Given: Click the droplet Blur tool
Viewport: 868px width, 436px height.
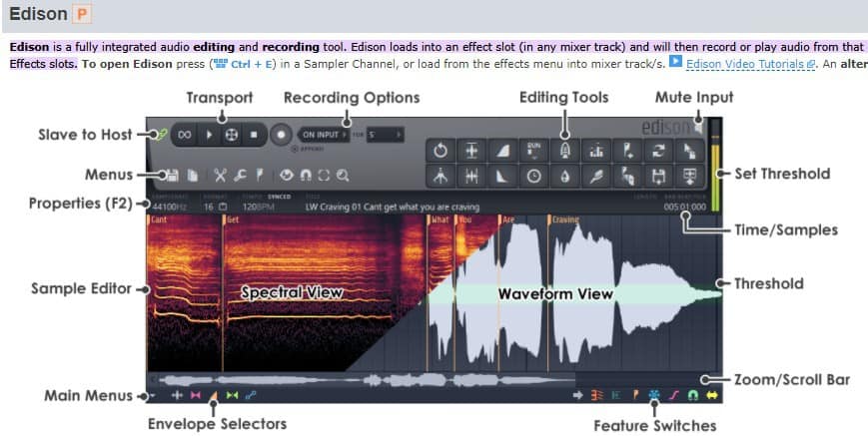Looking at the screenshot, I should 564,177.
